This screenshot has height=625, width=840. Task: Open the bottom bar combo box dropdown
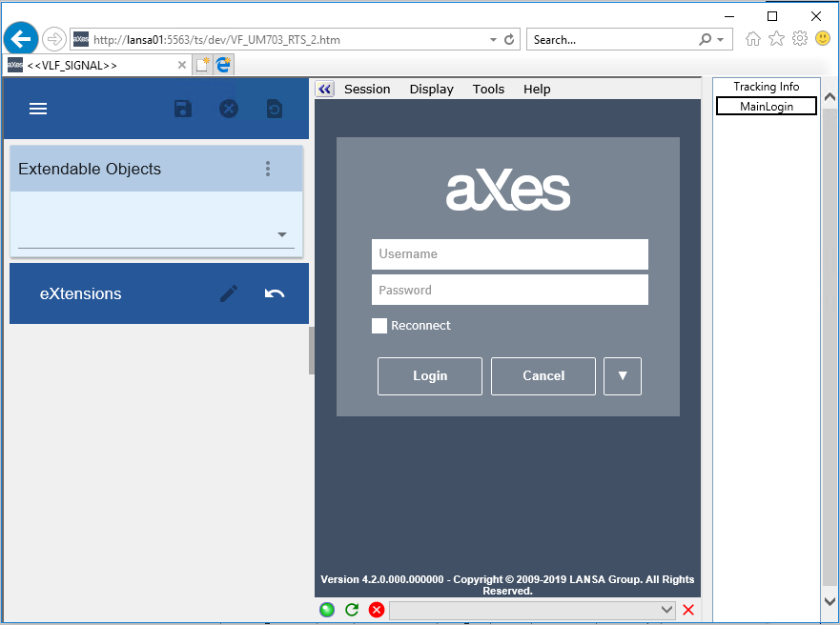click(666, 610)
